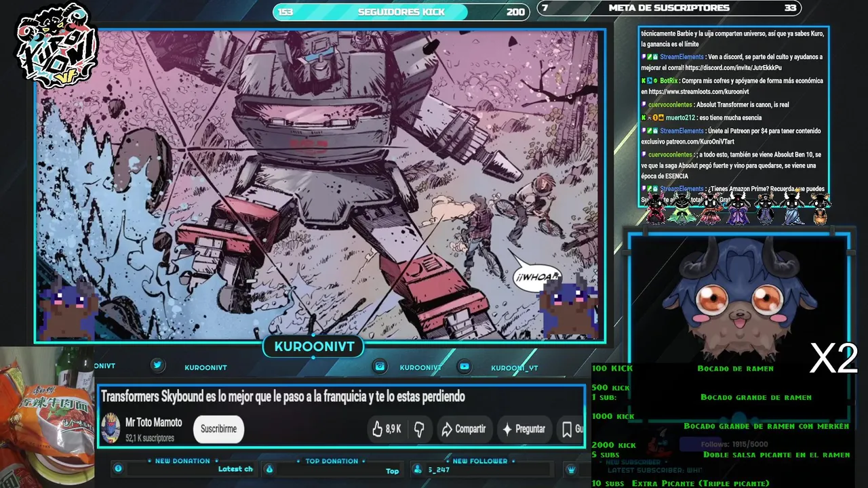Click the NEW DONATION label
This screenshot has height=488, width=868.
click(182, 461)
